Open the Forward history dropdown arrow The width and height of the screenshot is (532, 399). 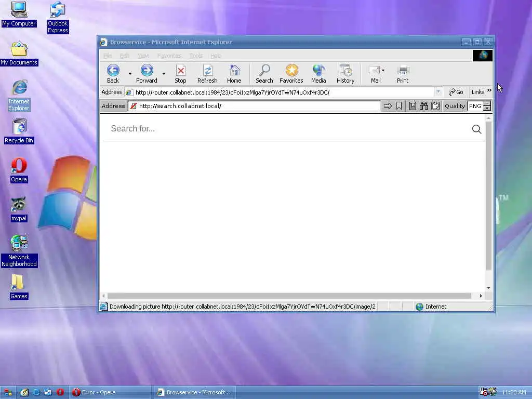tap(164, 74)
